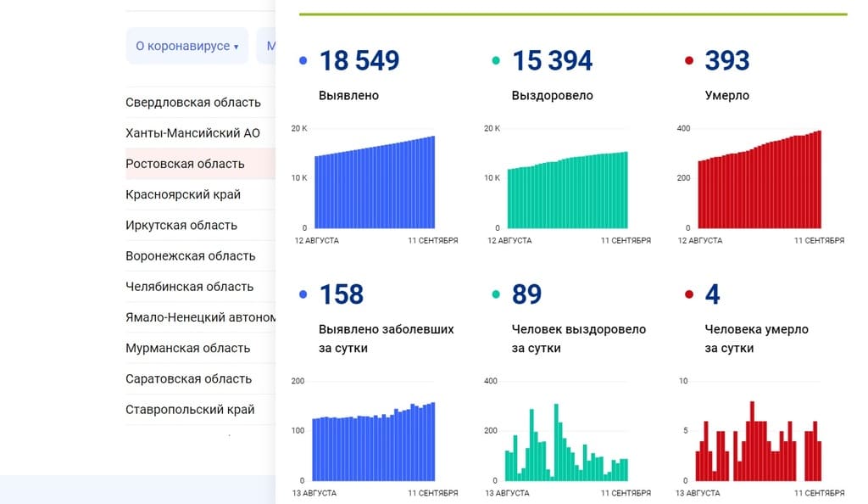868x504 pixels.
Task: Click the red 'Умерло' cumulative deaths chart
Action: coord(759,183)
